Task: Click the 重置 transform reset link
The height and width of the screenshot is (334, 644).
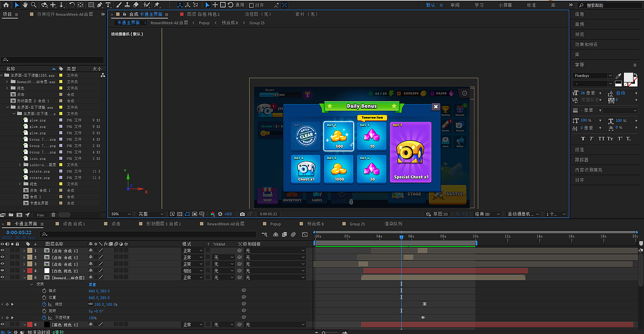Action: 92,284
